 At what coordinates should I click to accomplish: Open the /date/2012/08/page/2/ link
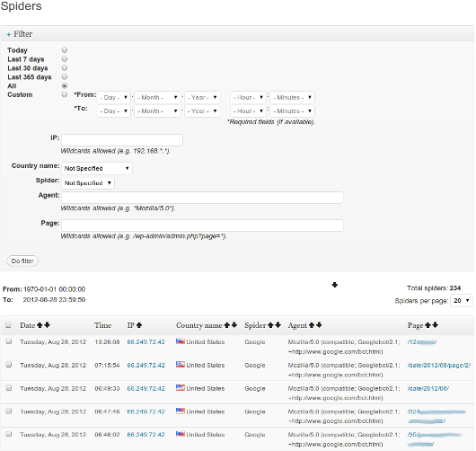439,366
